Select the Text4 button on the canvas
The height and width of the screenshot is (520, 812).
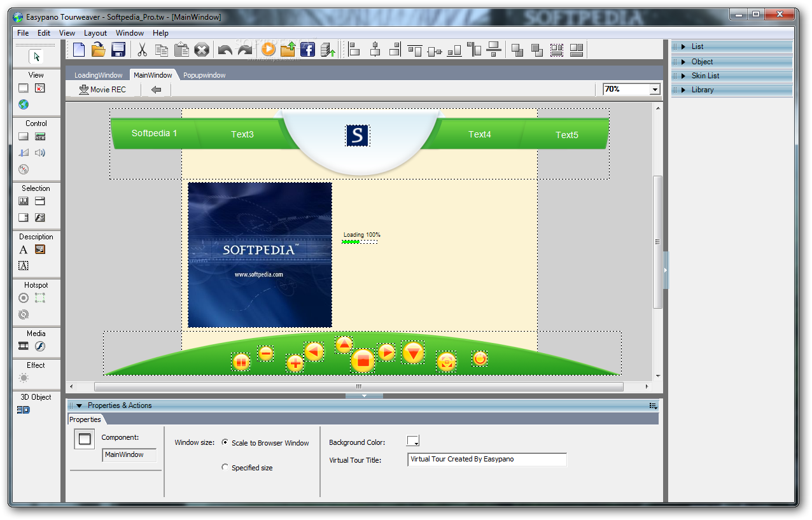point(479,134)
